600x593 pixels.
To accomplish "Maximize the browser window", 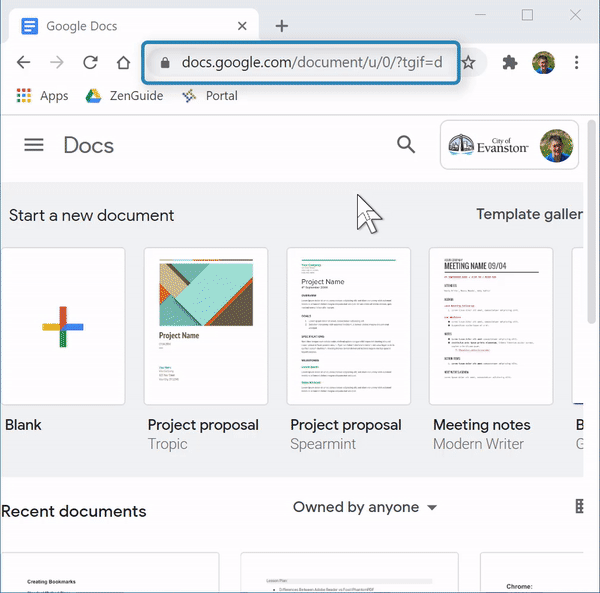I will 527,15.
